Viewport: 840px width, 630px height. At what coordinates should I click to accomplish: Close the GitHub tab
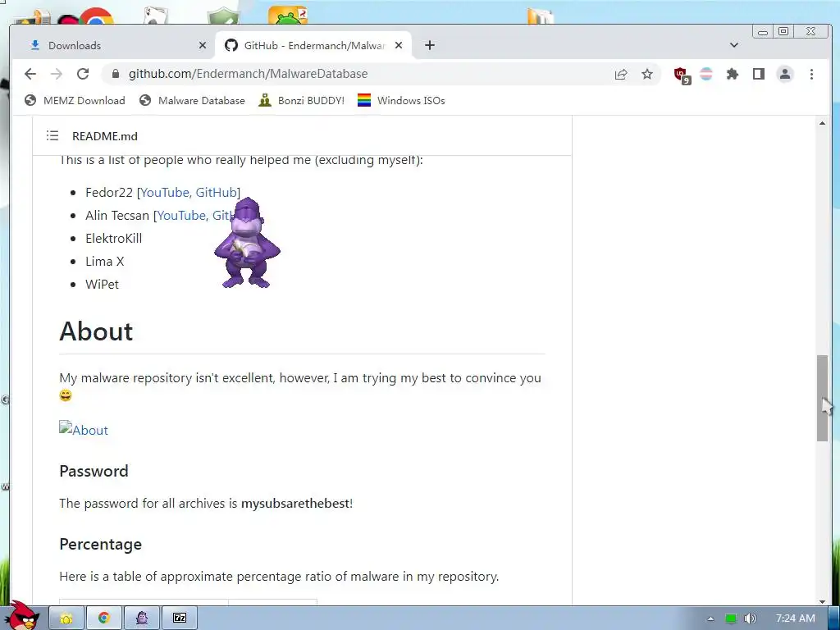(399, 46)
